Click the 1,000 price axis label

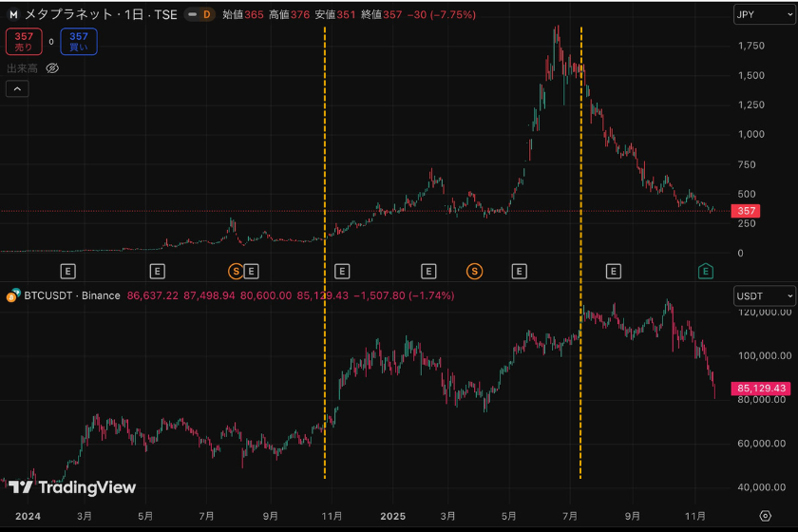(751, 134)
